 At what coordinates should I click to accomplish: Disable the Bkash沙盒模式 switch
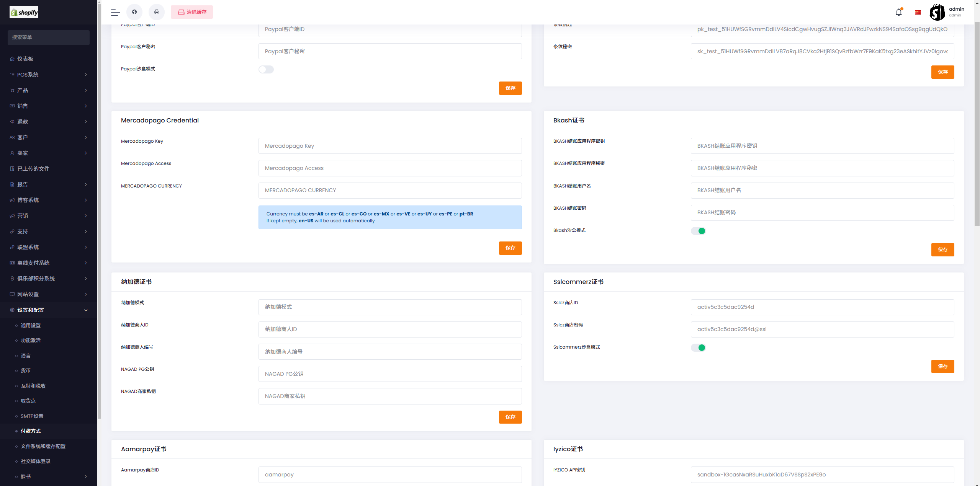coord(698,231)
